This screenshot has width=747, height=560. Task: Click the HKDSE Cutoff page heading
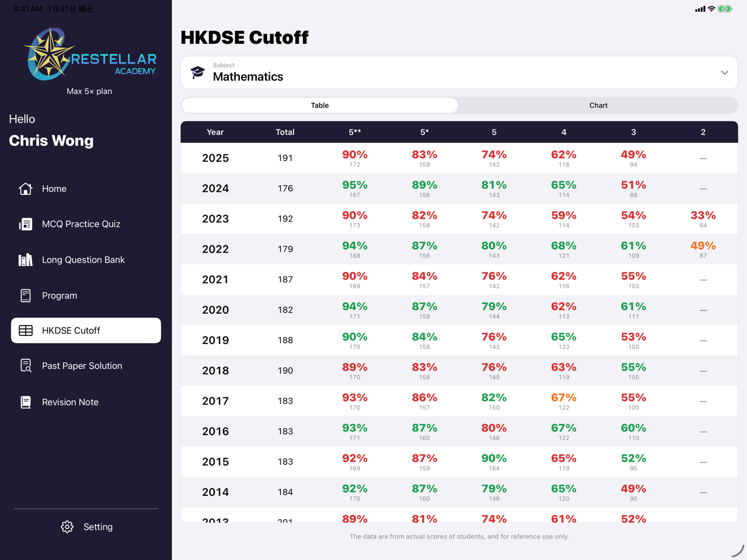coord(245,37)
